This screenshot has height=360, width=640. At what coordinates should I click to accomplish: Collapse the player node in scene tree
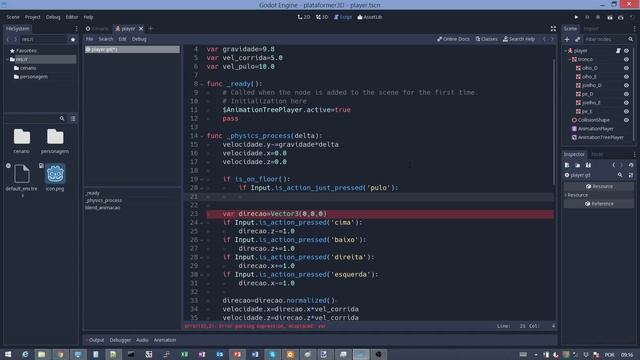point(566,51)
